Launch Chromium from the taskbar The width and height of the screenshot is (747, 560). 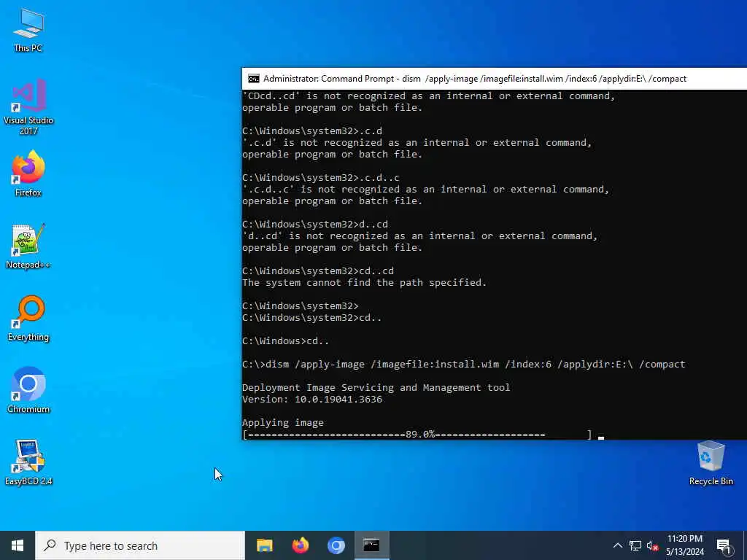click(x=336, y=545)
